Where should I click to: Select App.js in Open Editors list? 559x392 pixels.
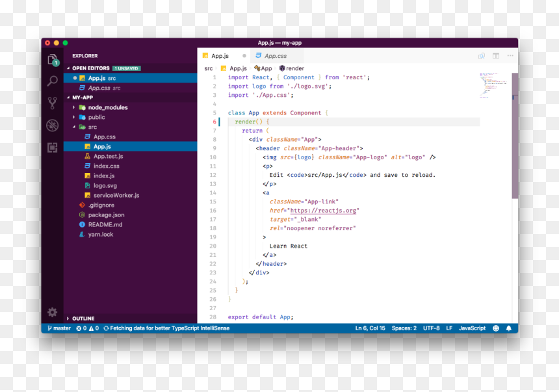click(131, 78)
